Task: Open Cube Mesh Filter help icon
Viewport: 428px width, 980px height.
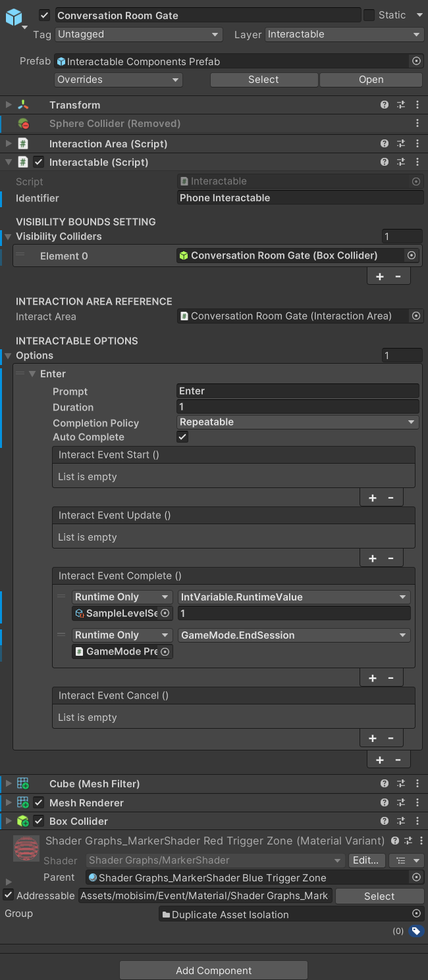Action: pos(385,784)
